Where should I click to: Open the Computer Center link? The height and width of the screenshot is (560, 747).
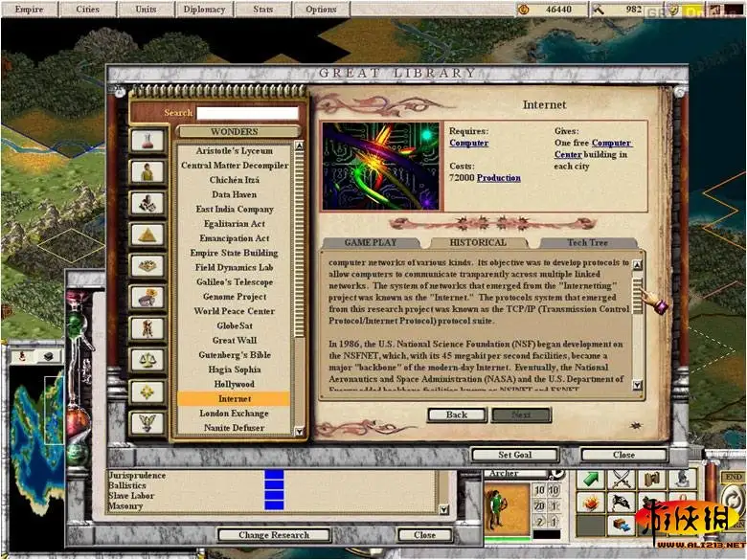point(593,148)
